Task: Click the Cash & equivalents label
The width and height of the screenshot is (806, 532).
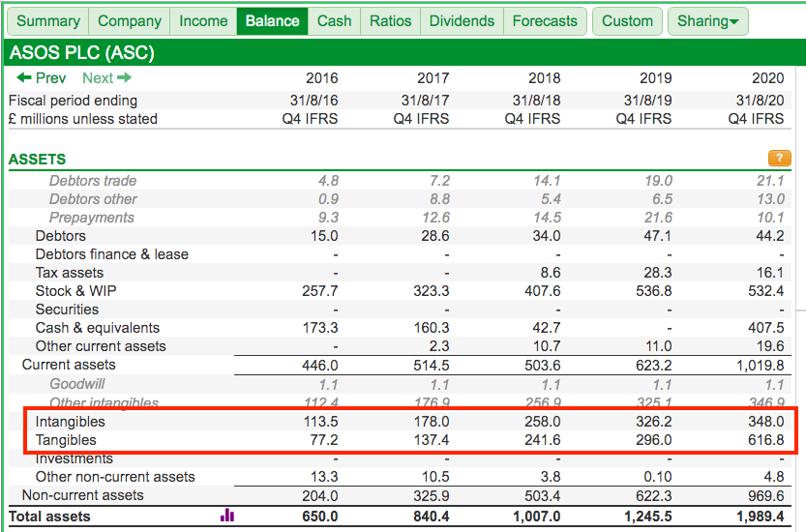Action: tap(98, 328)
